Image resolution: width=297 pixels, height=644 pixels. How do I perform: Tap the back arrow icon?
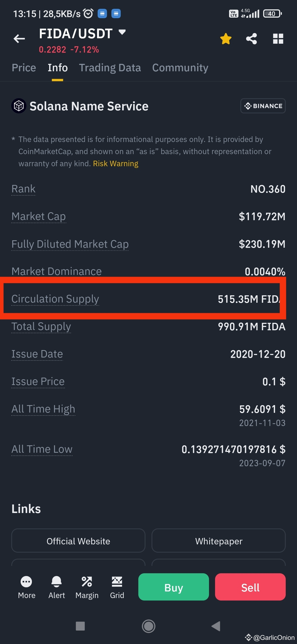(x=19, y=39)
